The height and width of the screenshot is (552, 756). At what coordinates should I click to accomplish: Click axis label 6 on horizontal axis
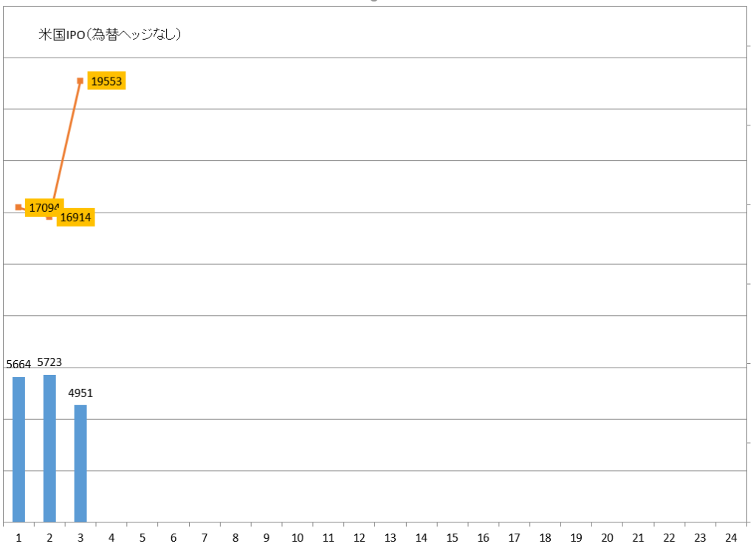tap(173, 538)
